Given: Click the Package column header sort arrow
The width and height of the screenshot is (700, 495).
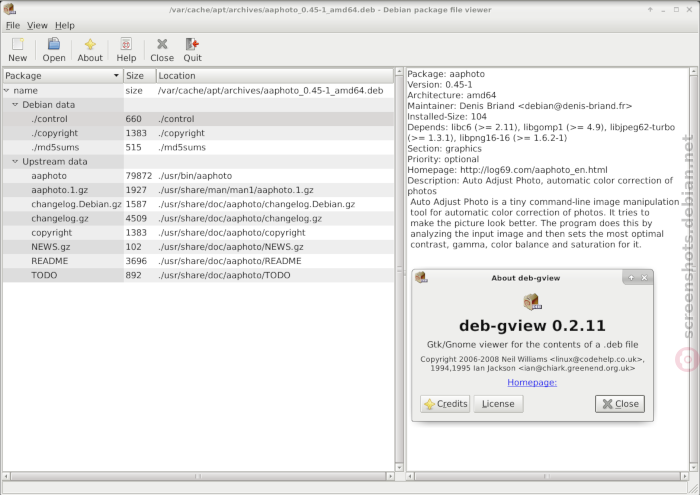Looking at the screenshot, I should (116, 75).
